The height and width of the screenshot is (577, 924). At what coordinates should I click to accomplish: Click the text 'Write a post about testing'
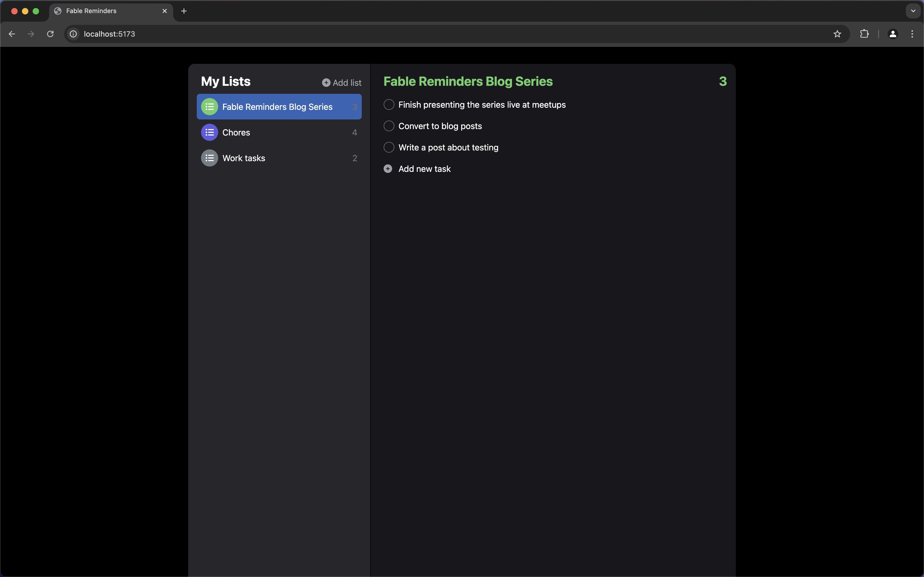click(448, 147)
